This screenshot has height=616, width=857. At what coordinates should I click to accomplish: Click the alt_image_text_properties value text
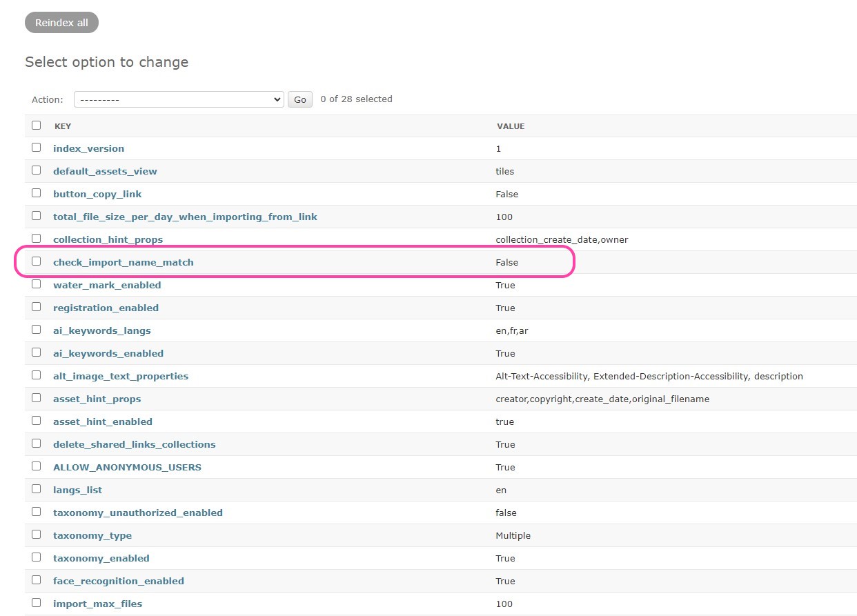[649, 376]
